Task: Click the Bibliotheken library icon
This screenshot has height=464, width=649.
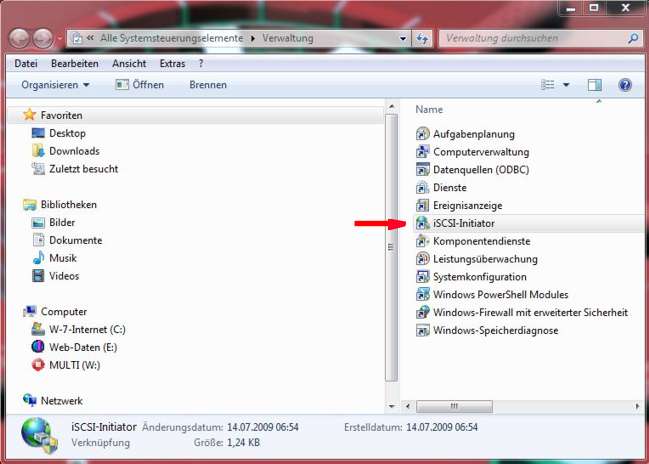Action: click(x=29, y=204)
